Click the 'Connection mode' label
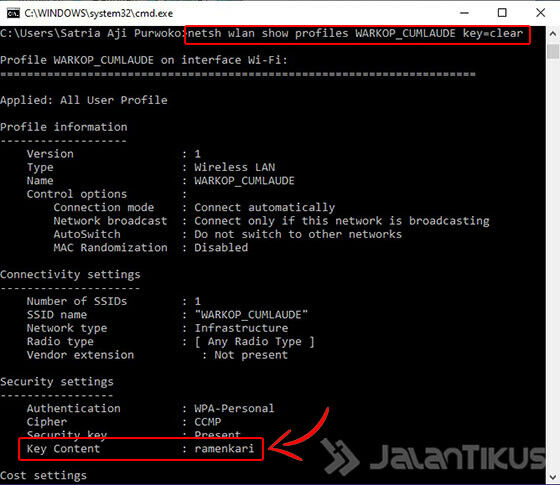 [104, 208]
